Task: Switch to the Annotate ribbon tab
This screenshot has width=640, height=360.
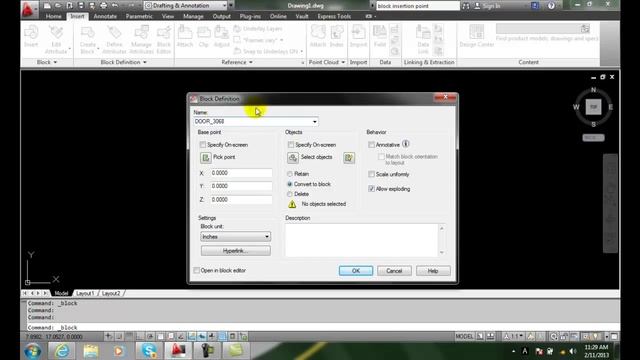Action: click(105, 16)
